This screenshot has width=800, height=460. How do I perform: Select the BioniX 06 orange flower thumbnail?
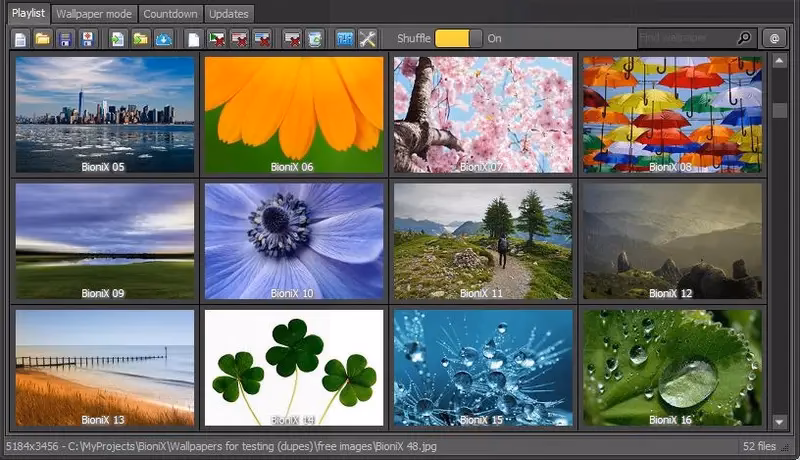[x=294, y=114]
